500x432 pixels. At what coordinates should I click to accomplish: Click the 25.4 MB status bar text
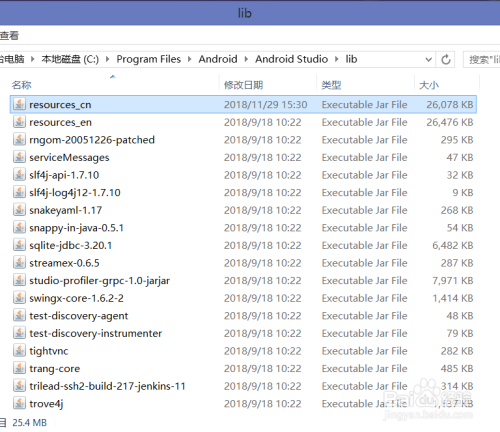(29, 423)
